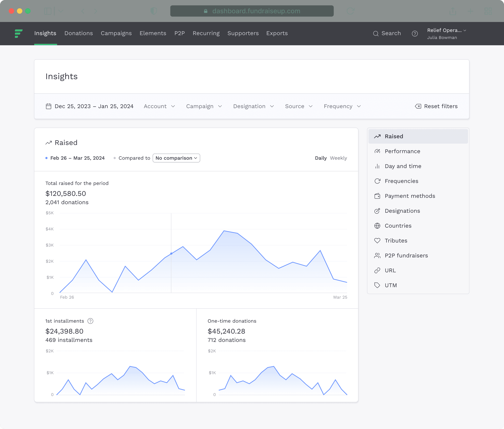Click the search magnifier icon
Image resolution: width=504 pixels, height=429 pixels.
(376, 34)
